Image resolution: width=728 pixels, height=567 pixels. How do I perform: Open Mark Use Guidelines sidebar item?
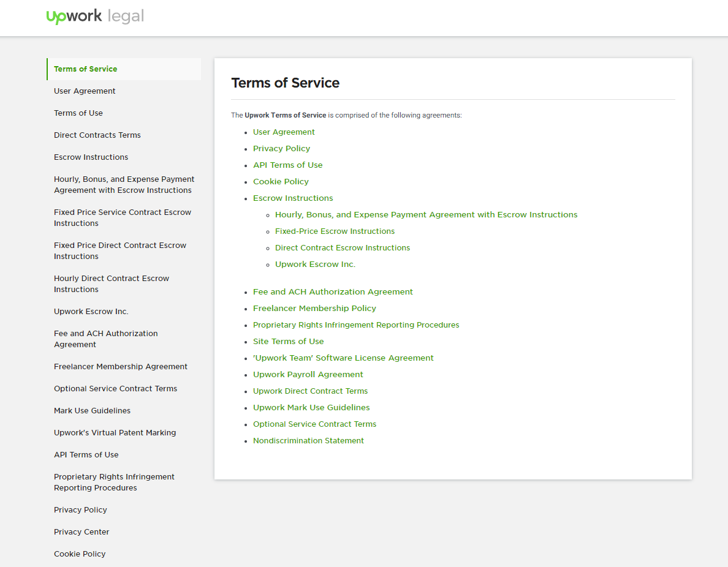click(92, 411)
